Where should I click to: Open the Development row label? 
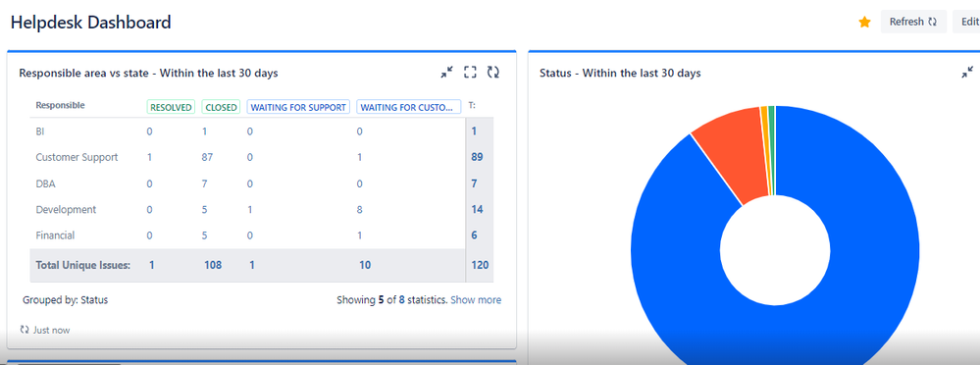pos(66,209)
